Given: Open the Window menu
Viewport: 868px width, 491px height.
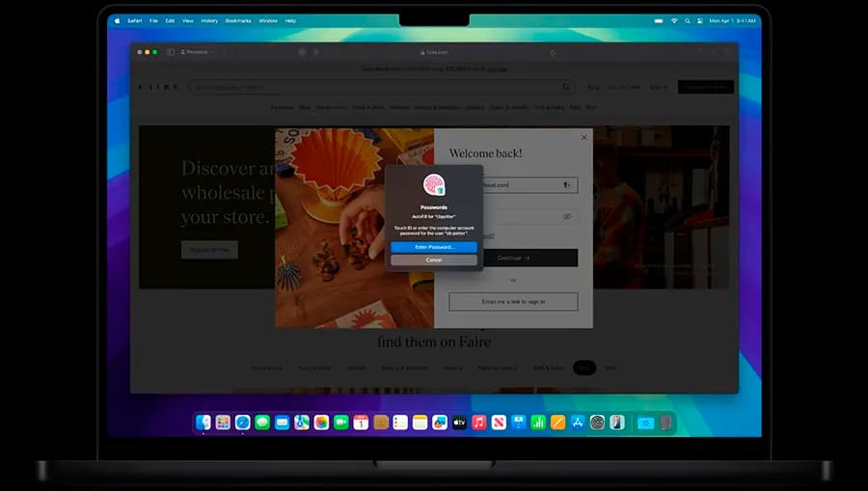Looking at the screenshot, I should (x=268, y=20).
